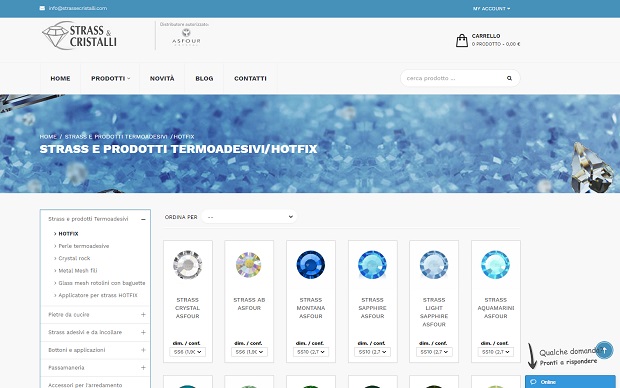Viewport: 620px width, 388px height.
Task: Expand the Passamaneria category
Action: [x=143, y=367]
